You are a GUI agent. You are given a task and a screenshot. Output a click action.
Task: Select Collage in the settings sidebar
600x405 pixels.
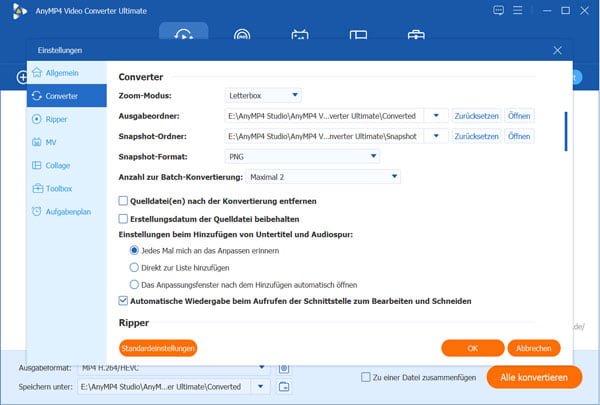(x=67, y=165)
